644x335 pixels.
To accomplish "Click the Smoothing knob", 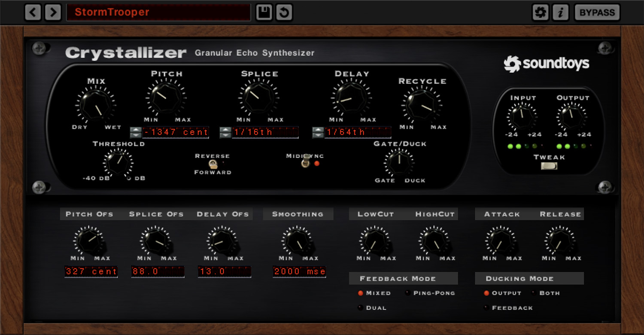I will 298,241.
